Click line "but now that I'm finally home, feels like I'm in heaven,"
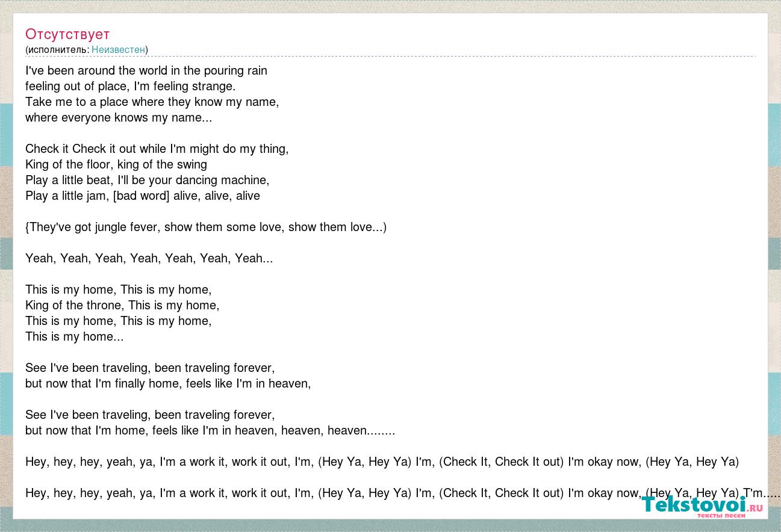 pos(168,383)
